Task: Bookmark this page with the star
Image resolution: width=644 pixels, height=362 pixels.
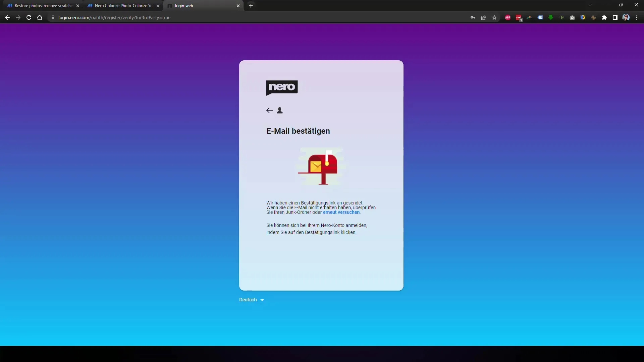Action: coord(494,17)
